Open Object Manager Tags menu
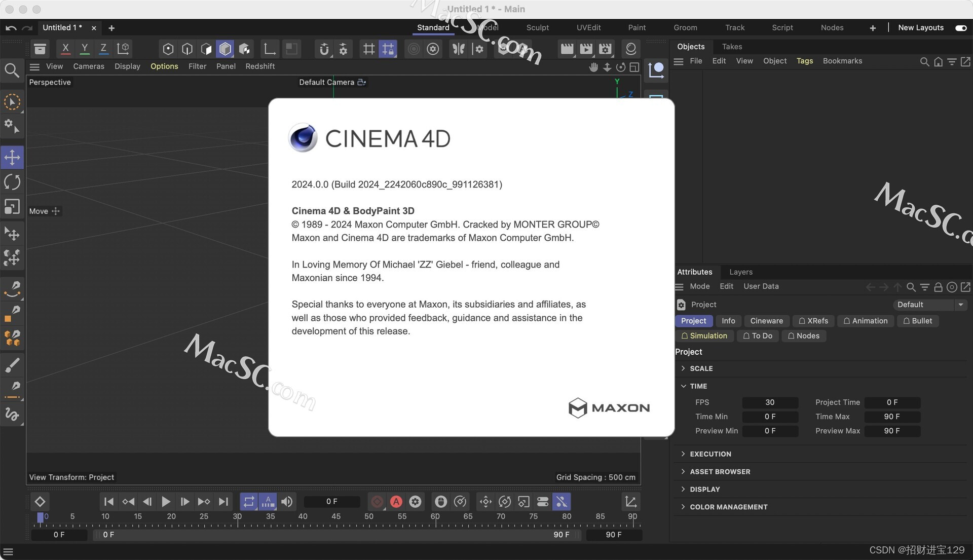This screenshot has height=560, width=973. tap(804, 61)
